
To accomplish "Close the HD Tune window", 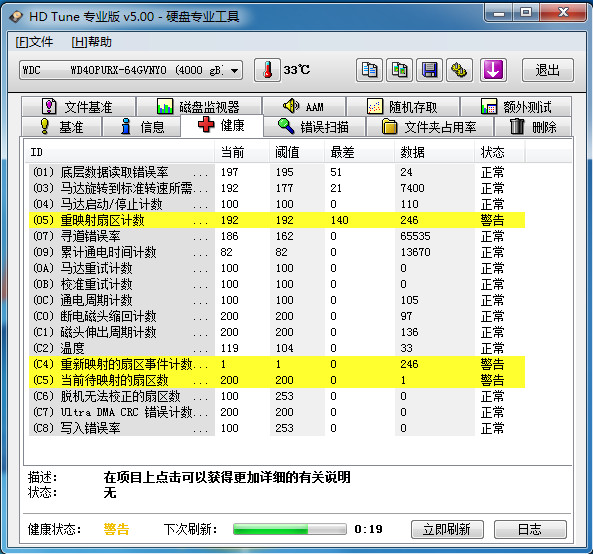I will pos(563,13).
